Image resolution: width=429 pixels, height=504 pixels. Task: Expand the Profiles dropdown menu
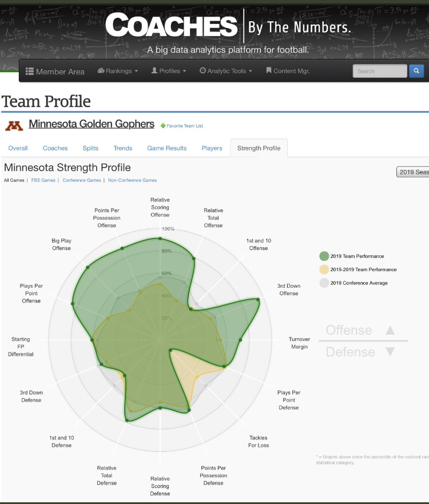169,71
